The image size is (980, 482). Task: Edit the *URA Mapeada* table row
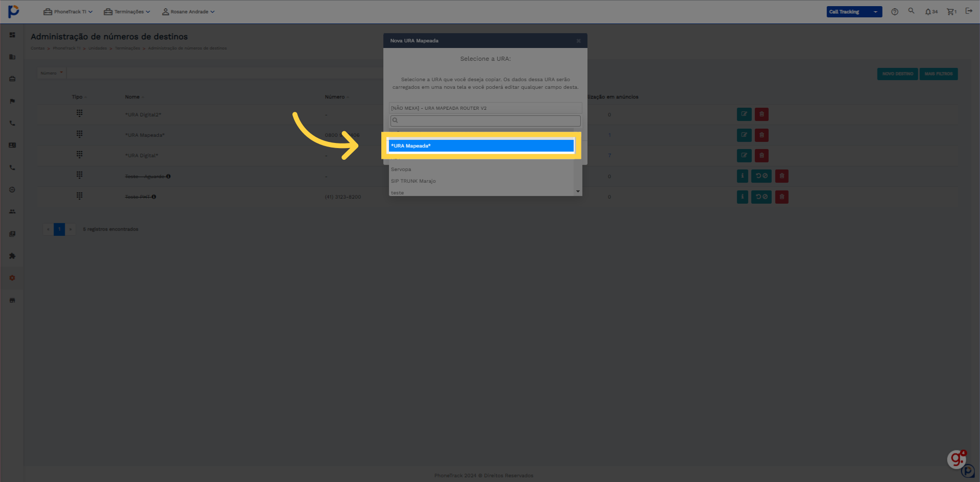[x=744, y=135]
